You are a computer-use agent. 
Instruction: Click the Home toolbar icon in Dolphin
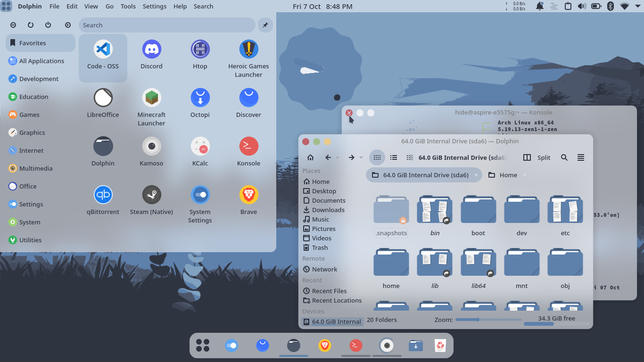point(310,157)
